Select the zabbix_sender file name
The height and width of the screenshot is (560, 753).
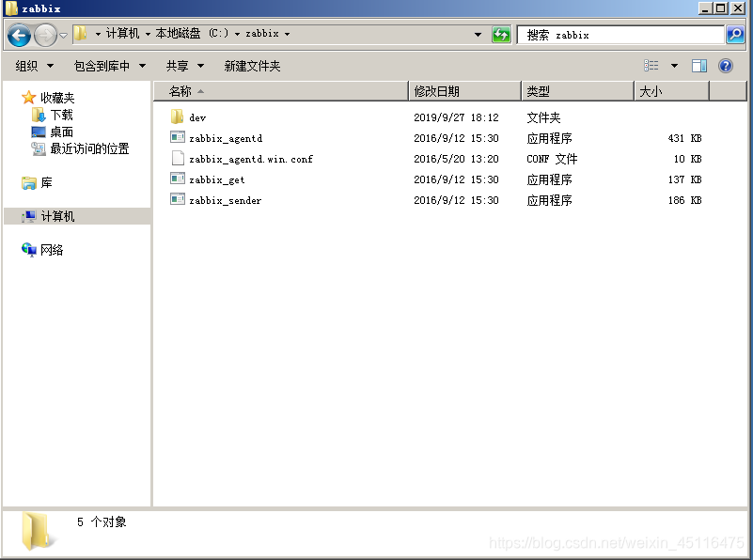pos(226,200)
